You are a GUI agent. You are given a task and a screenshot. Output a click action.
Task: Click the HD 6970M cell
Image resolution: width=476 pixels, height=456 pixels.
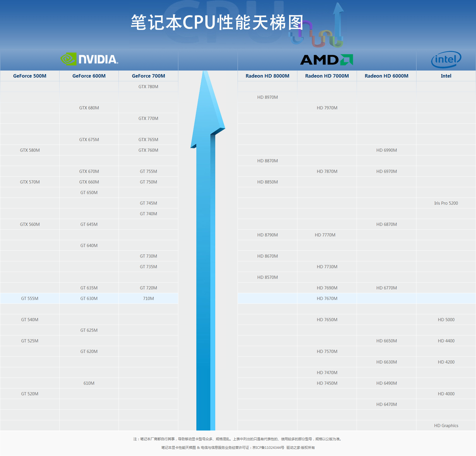(387, 171)
